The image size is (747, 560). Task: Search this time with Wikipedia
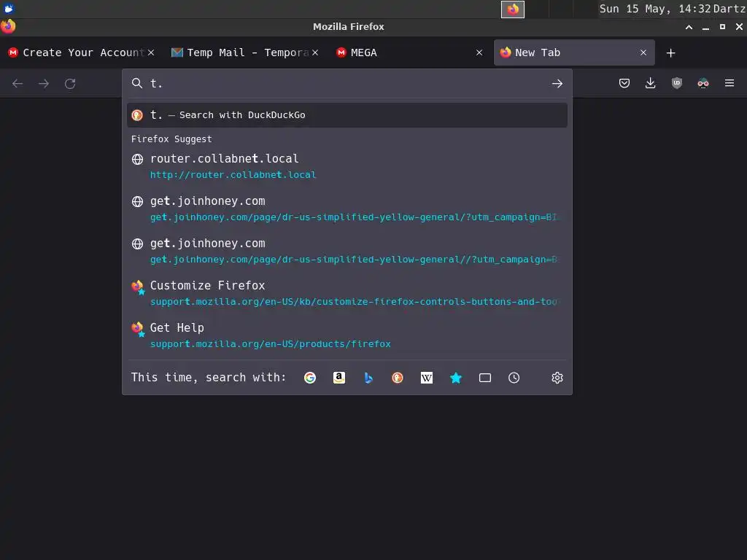(x=427, y=378)
